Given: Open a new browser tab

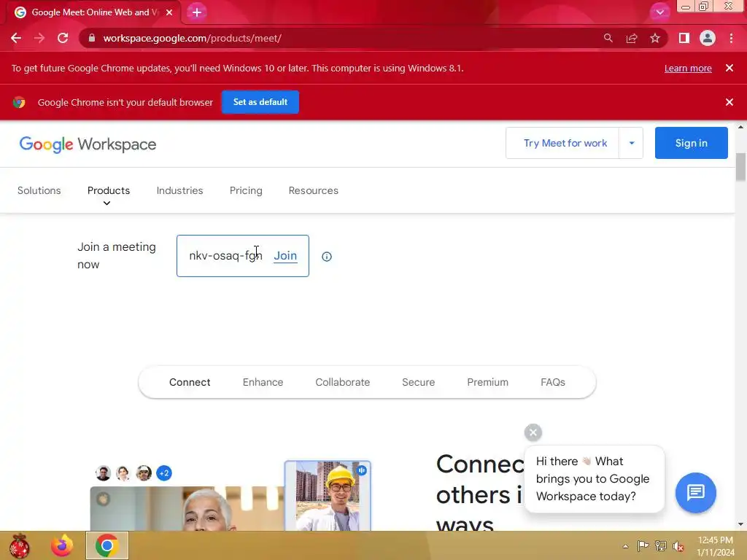Looking at the screenshot, I should [197, 12].
